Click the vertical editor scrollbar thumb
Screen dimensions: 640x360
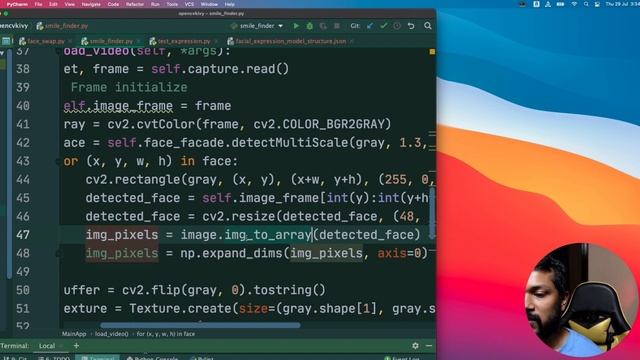point(432,212)
